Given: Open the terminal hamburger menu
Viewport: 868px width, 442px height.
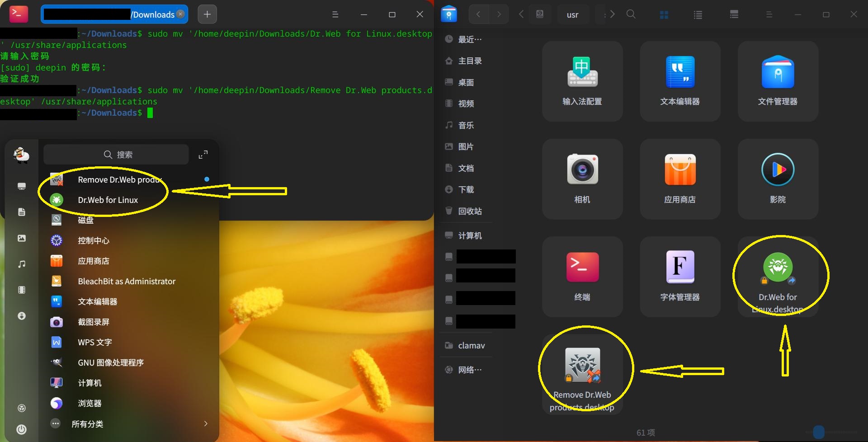Looking at the screenshot, I should point(335,14).
